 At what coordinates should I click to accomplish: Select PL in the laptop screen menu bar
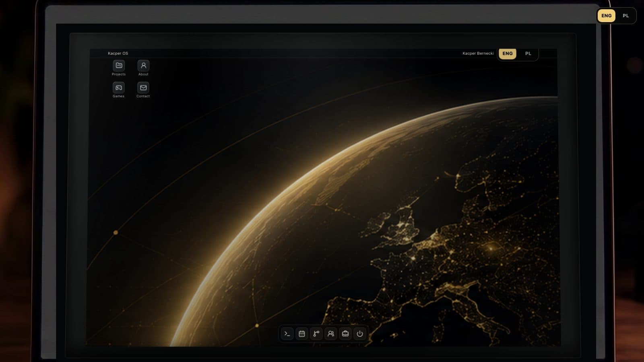tap(528, 53)
